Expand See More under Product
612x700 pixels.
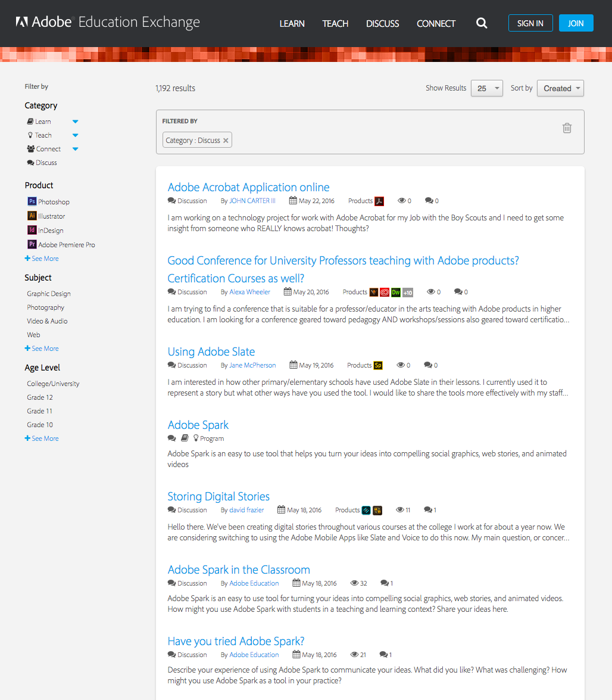(x=42, y=259)
